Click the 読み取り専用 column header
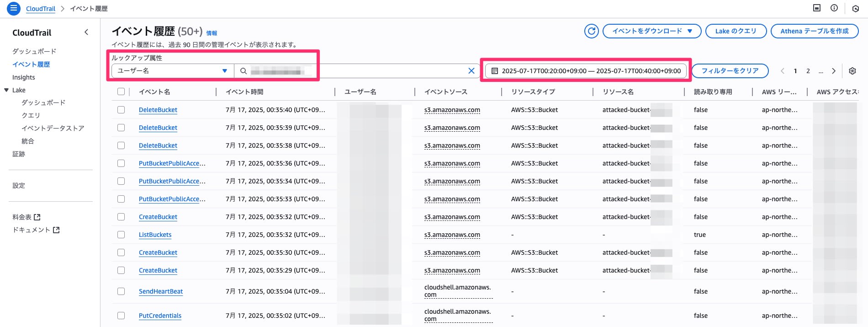The image size is (868, 327). [713, 92]
